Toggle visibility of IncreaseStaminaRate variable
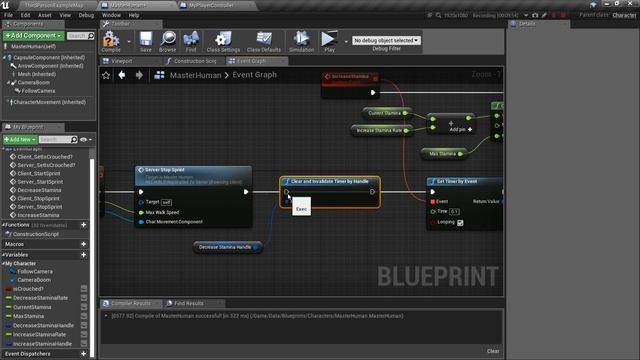Screen dimensions: 640x360 point(84,335)
